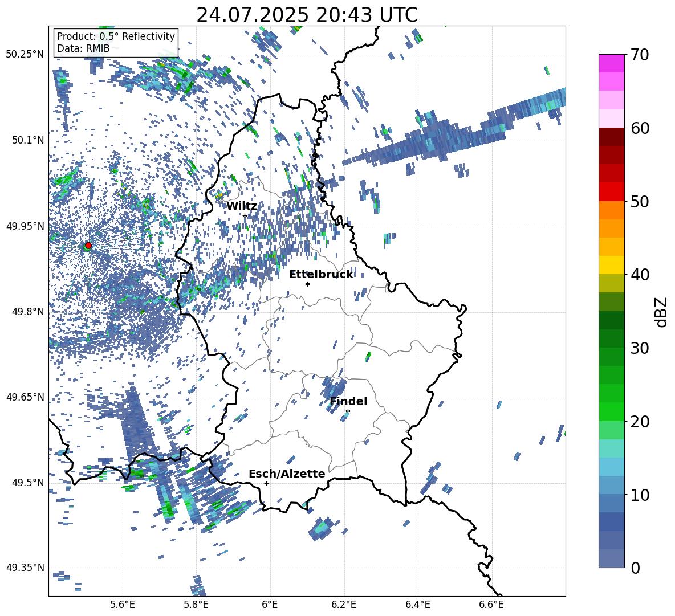The width and height of the screenshot is (675, 616).
Task: Click the 49.5°N latitude label
Action: pyautogui.click(x=28, y=483)
